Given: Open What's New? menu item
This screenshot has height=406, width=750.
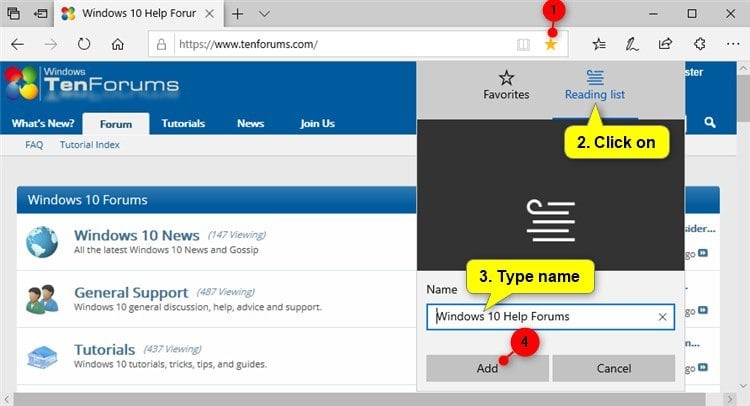Looking at the screenshot, I should pos(43,123).
